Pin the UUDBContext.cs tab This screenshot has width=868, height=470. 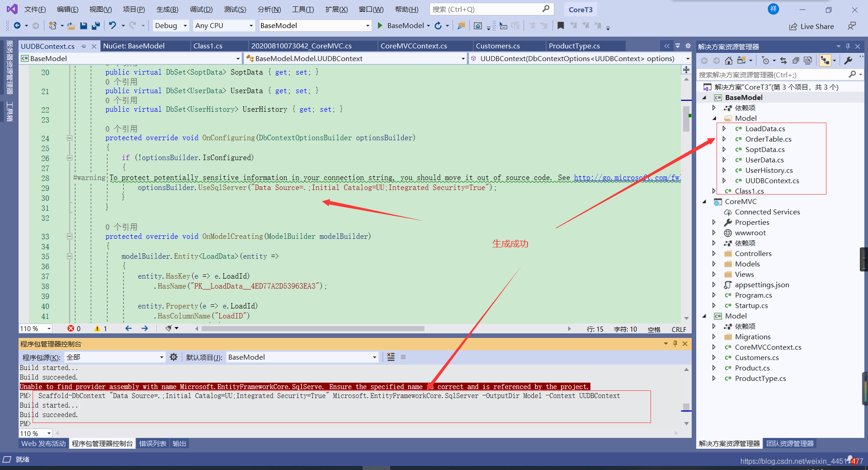pyautogui.click(x=84, y=46)
